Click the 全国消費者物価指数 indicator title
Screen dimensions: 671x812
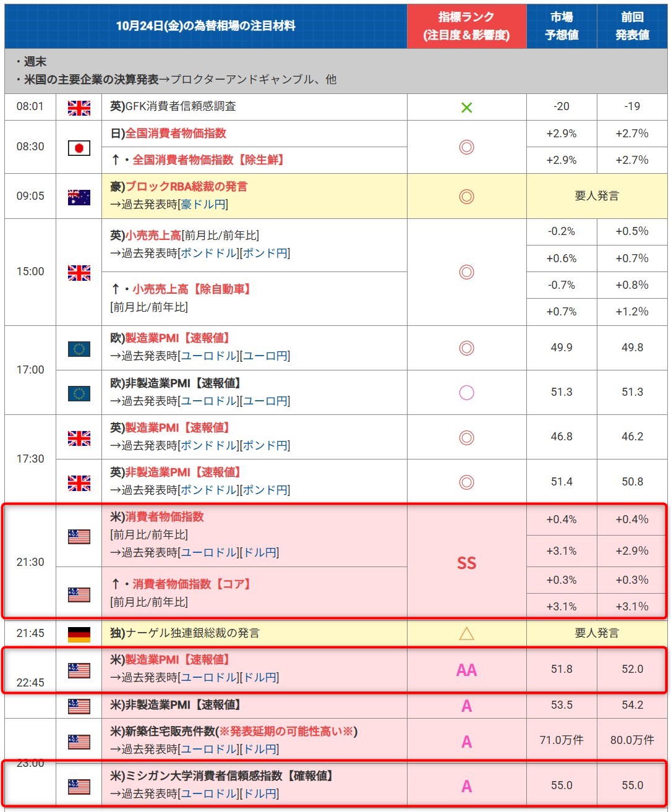click(176, 134)
